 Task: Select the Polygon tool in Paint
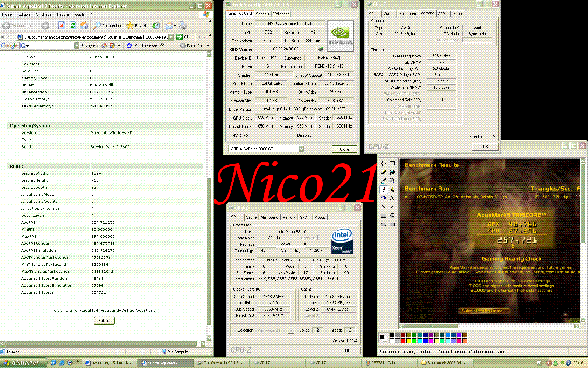point(392,216)
